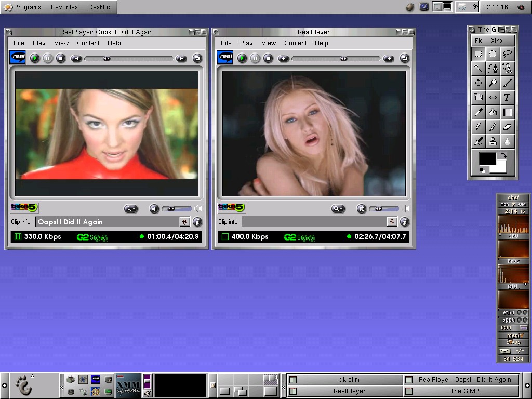Open Play menu in right RealPlayer window

(246, 43)
